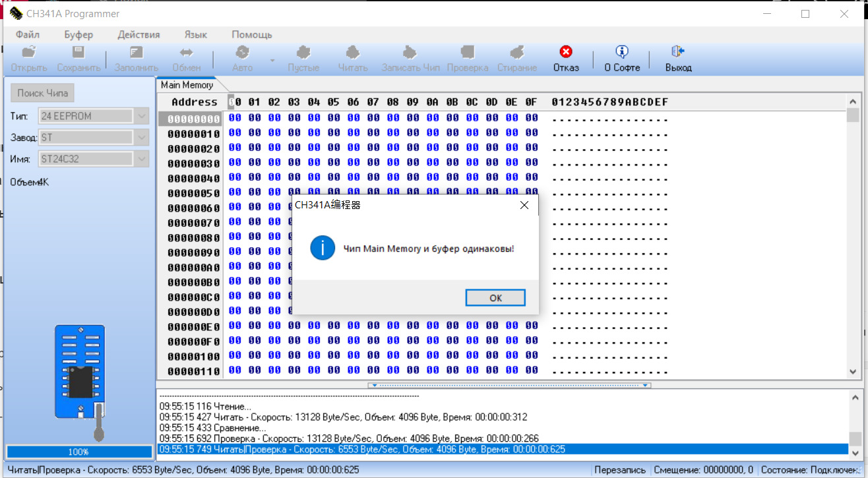Click the Проверка (Verify) toolbar icon
This screenshot has height=478, width=868.
(468, 52)
